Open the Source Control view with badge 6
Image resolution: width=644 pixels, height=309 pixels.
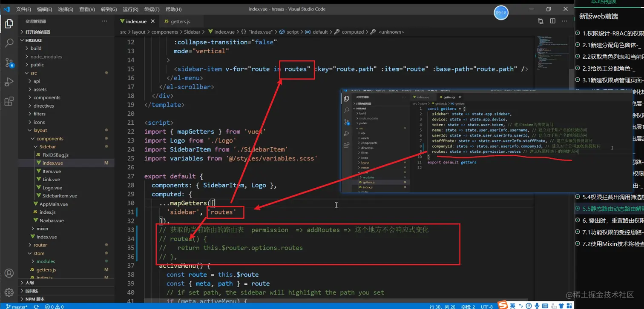(x=9, y=63)
